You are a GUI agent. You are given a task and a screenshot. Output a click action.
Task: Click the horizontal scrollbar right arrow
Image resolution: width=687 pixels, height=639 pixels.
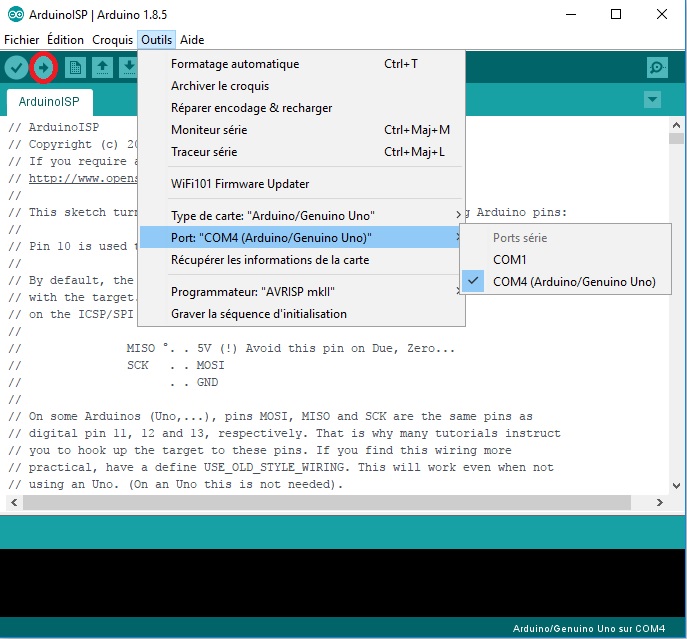[659, 502]
